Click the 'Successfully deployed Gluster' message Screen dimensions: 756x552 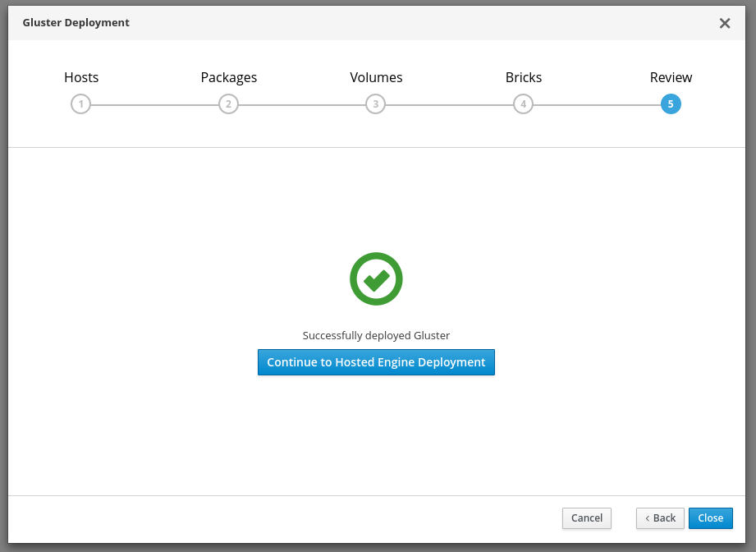click(x=376, y=335)
